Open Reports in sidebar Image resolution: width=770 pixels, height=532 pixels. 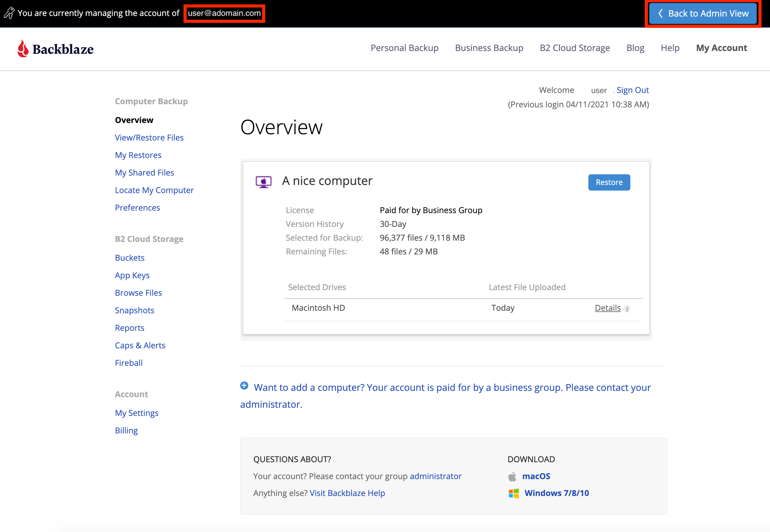[x=129, y=328]
